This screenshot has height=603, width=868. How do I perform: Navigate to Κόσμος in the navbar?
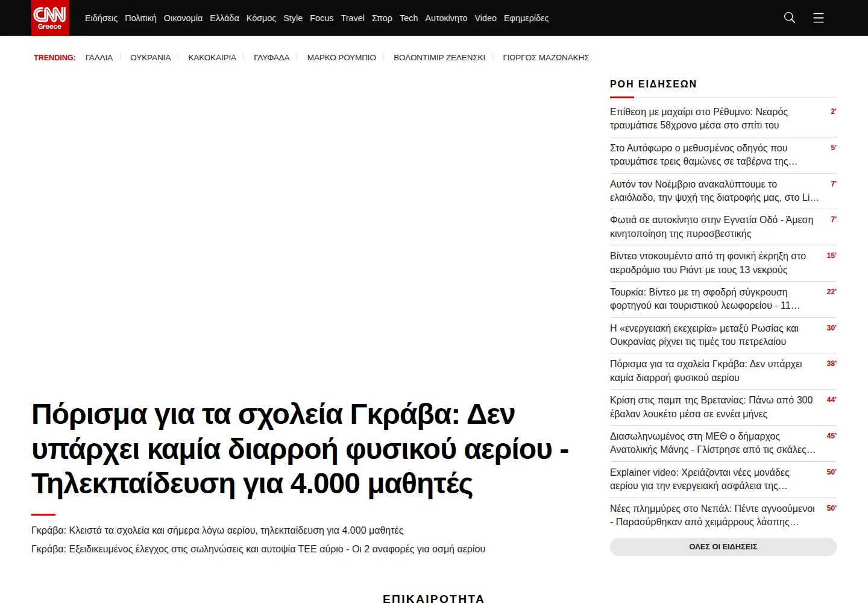(x=261, y=18)
